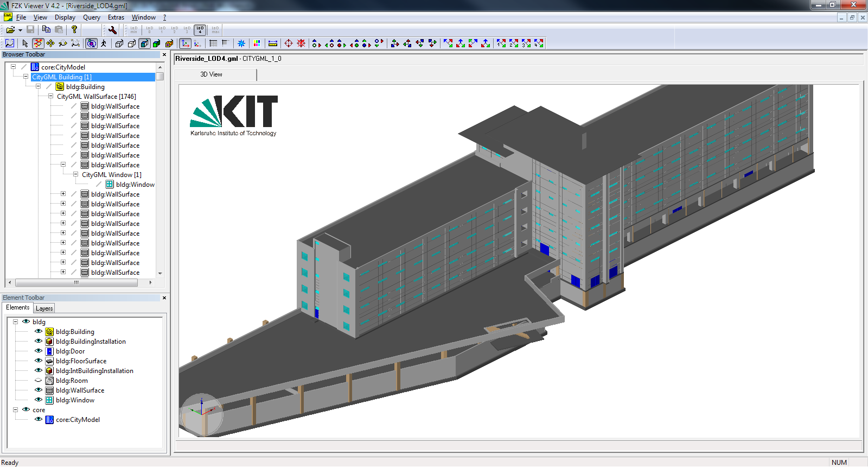Image resolution: width=868 pixels, height=467 pixels.
Task: Collapse the CityGML Building [1] node
Action: click(x=25, y=77)
